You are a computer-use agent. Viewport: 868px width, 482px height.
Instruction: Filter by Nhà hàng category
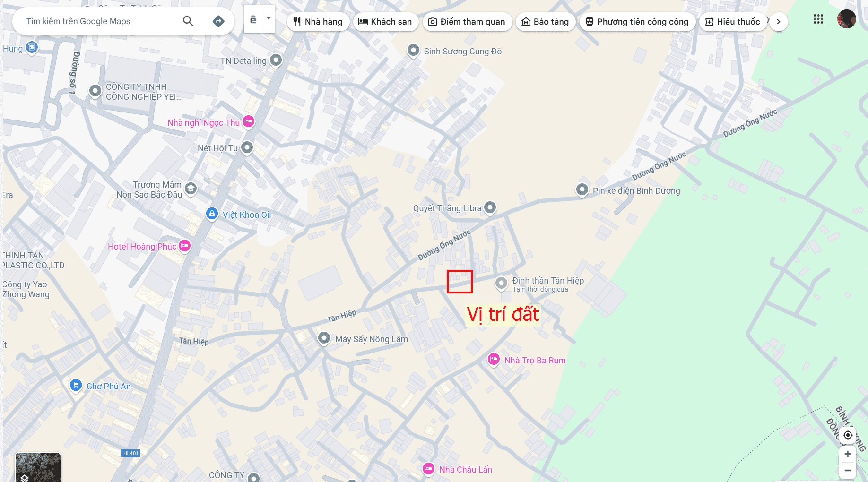(318, 22)
